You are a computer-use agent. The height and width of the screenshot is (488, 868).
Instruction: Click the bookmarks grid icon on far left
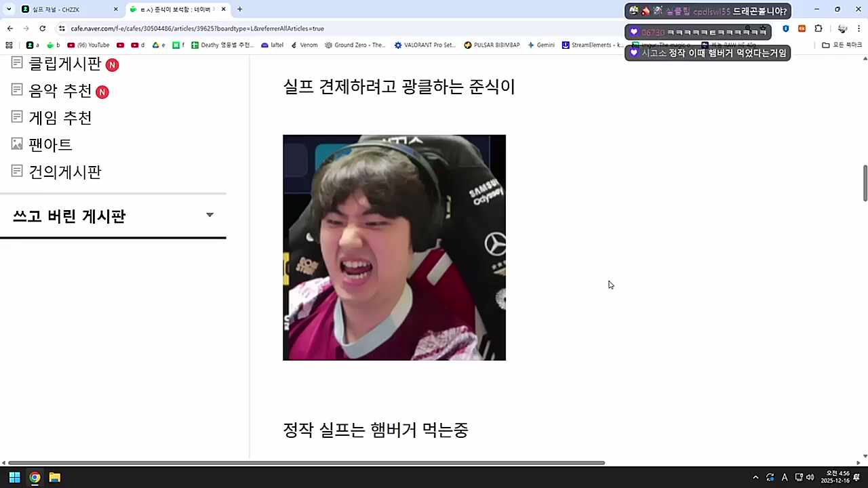pyautogui.click(x=8, y=45)
